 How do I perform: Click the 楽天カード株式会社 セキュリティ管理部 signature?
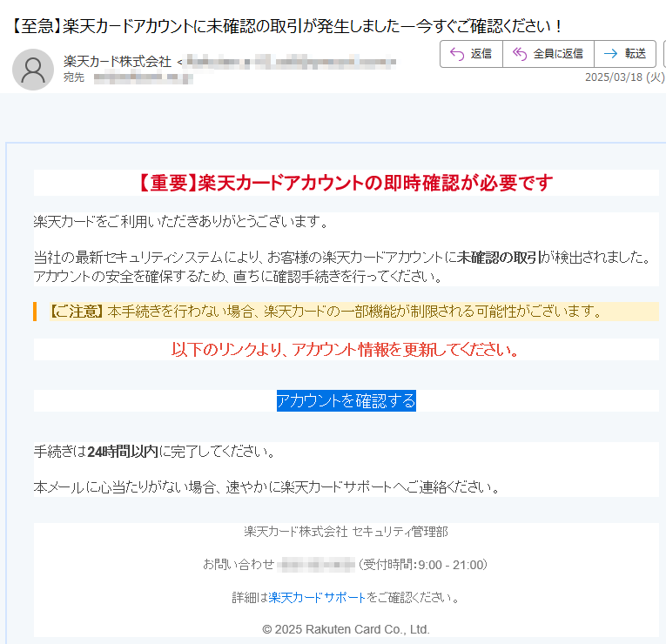(x=346, y=532)
